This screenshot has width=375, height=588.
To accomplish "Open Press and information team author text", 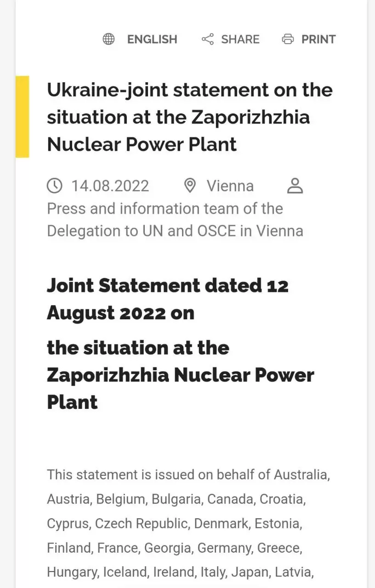I will point(175,220).
